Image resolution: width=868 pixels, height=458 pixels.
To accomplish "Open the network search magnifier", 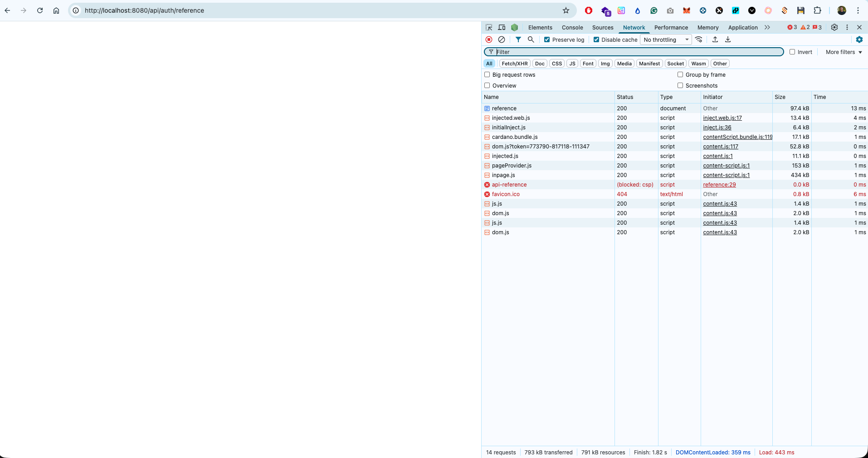I will (531, 39).
